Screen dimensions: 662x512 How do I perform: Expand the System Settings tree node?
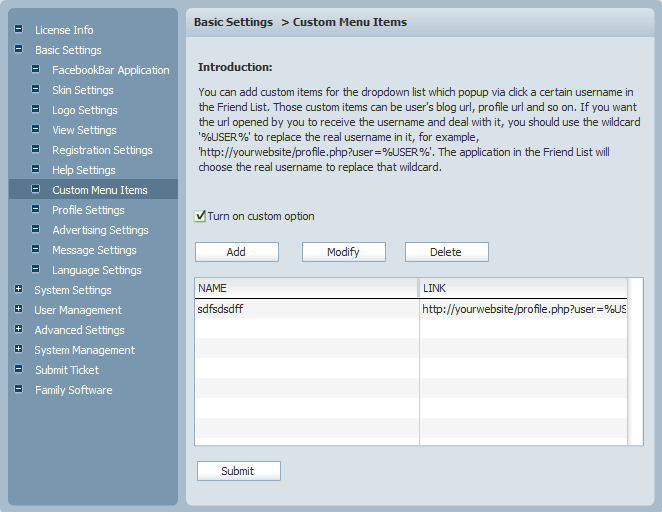tap(18, 289)
